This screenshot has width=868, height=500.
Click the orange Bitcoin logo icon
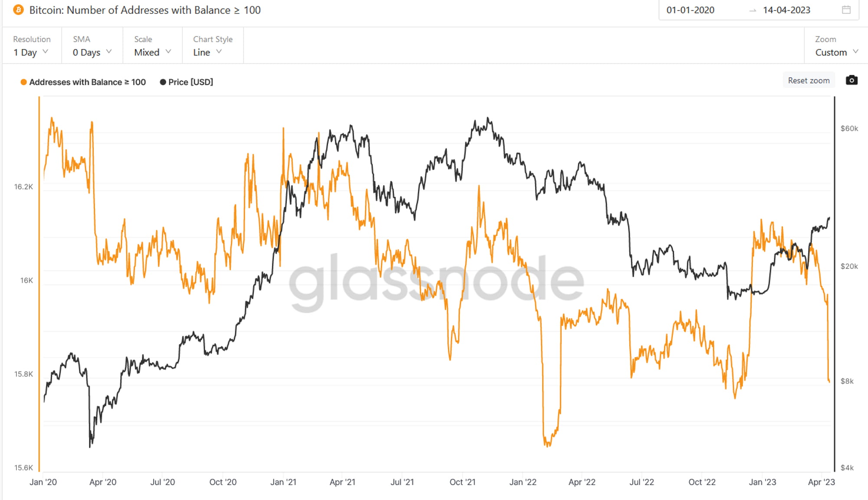click(x=19, y=10)
